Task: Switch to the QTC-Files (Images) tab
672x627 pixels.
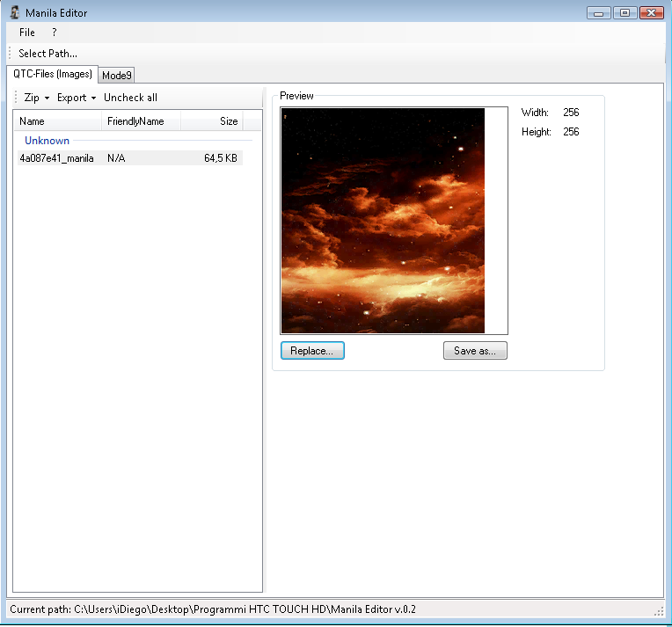Action: coord(53,75)
